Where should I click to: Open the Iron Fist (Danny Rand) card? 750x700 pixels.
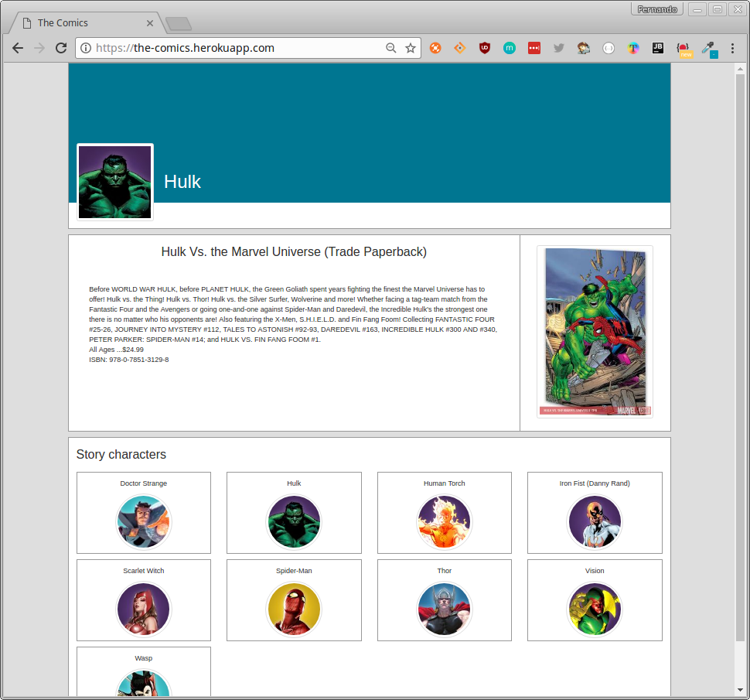coord(595,513)
